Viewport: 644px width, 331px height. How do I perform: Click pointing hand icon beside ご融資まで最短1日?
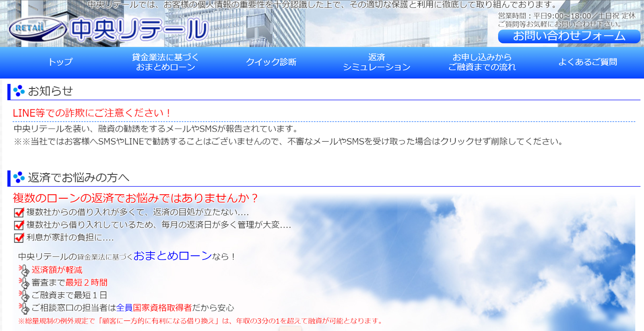coord(24,295)
